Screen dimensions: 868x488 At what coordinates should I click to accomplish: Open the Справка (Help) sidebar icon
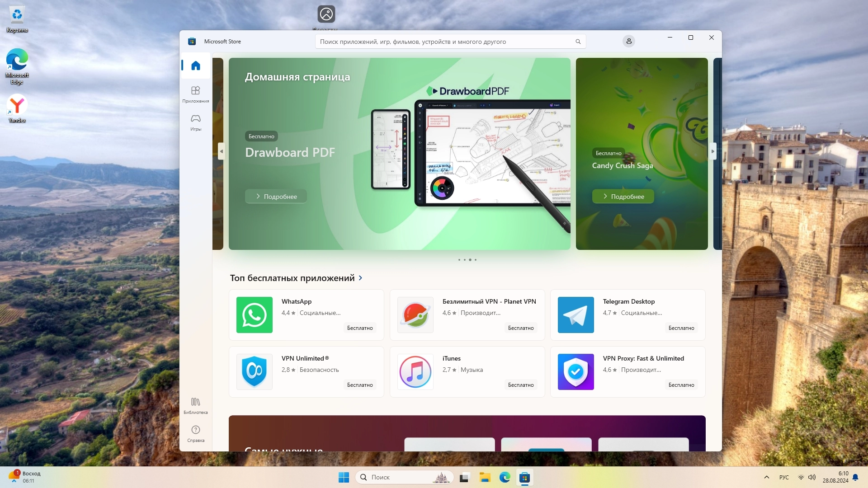pyautogui.click(x=195, y=433)
